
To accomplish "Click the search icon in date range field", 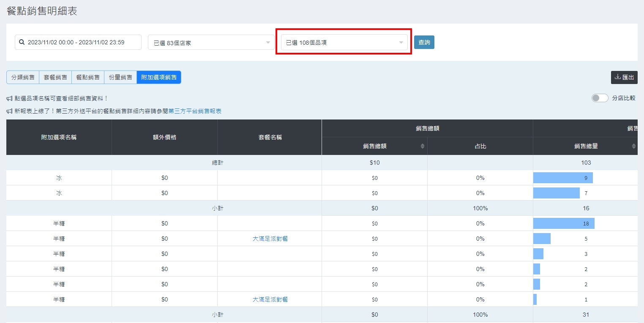I will [22, 42].
